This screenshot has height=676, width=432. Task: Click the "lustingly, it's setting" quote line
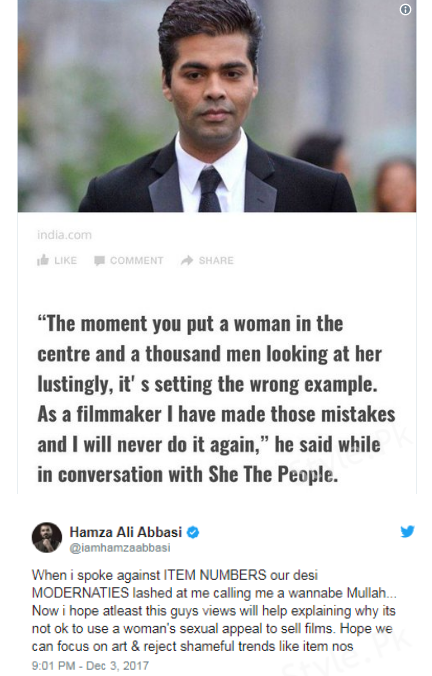coord(207,384)
